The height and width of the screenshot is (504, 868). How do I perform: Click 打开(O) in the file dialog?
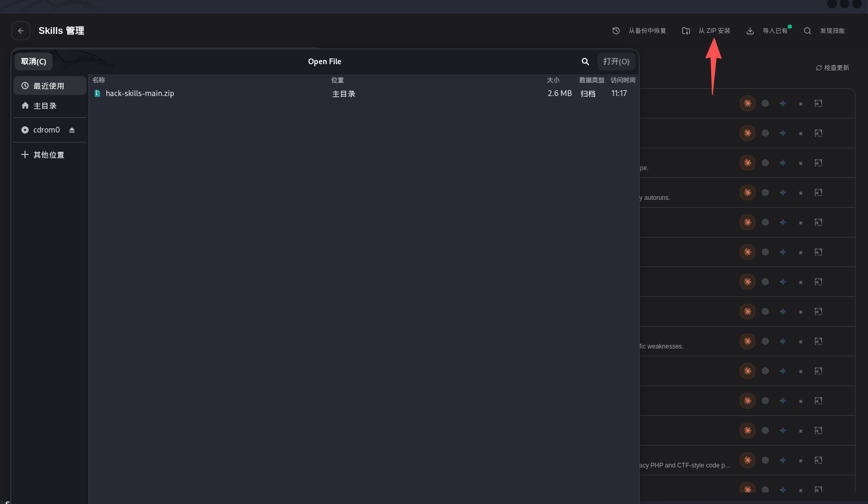click(616, 62)
